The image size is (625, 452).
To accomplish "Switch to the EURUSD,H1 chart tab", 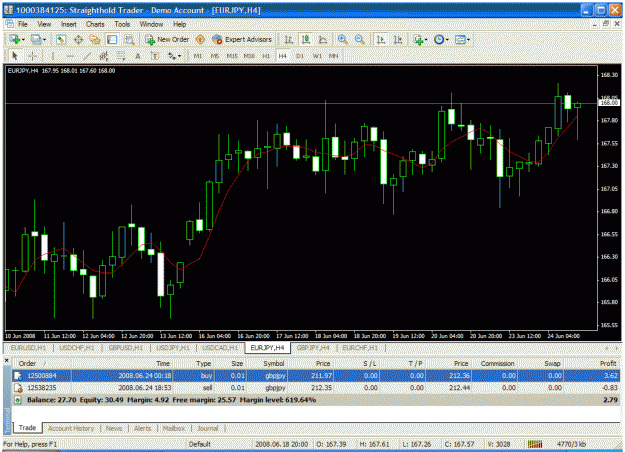I will (28, 348).
